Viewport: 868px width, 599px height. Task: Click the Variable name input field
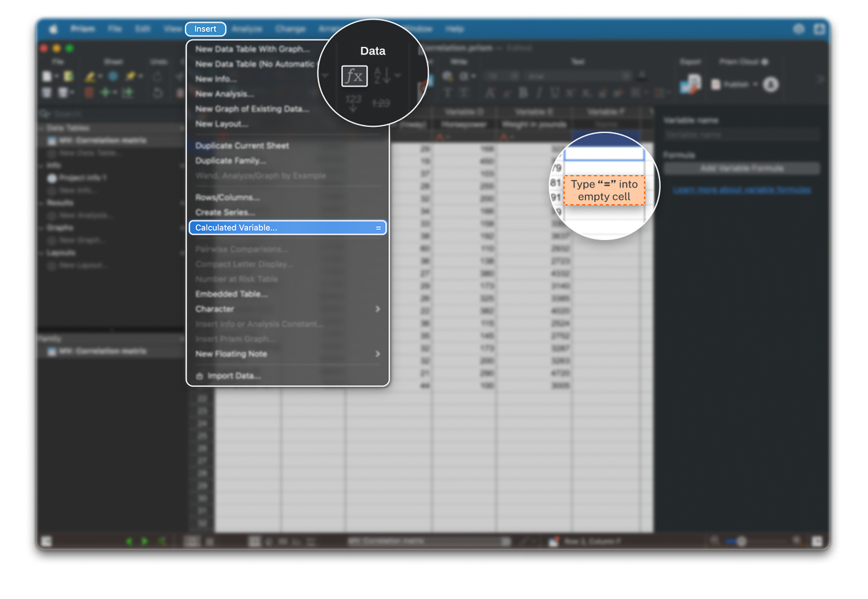point(742,135)
